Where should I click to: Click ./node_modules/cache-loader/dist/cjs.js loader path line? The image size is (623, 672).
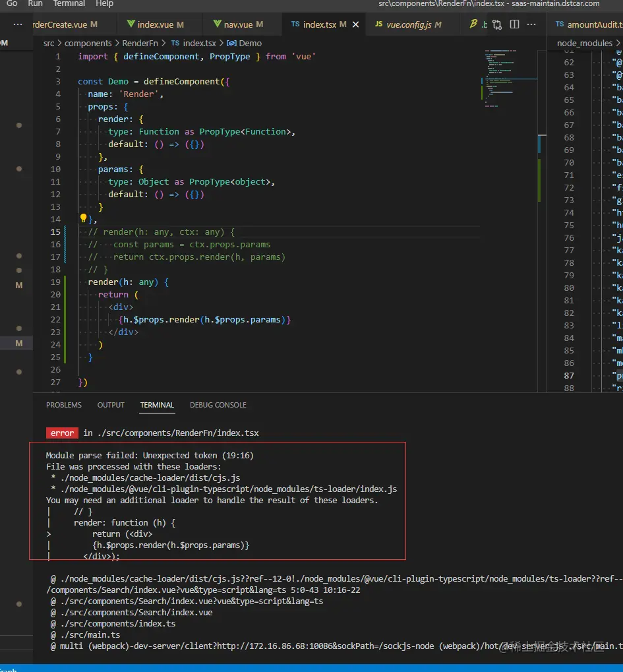pos(150,478)
